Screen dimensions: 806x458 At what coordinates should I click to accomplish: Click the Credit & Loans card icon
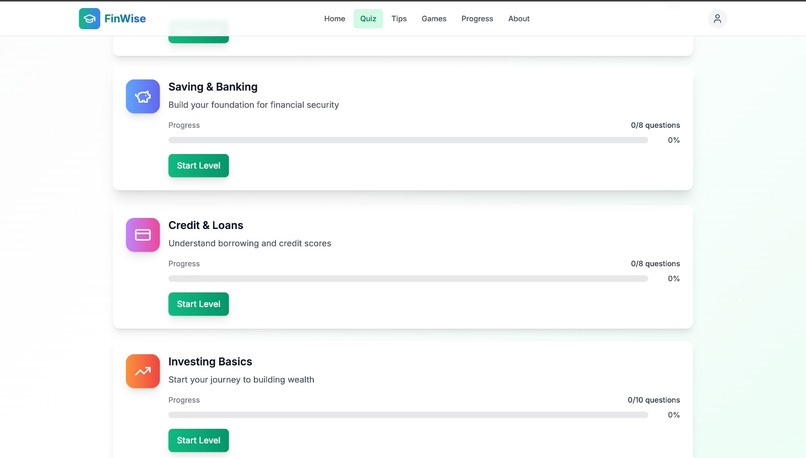tap(143, 235)
